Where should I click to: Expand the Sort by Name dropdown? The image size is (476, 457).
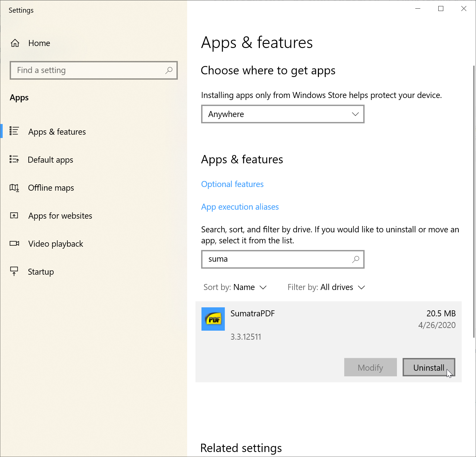coord(235,287)
